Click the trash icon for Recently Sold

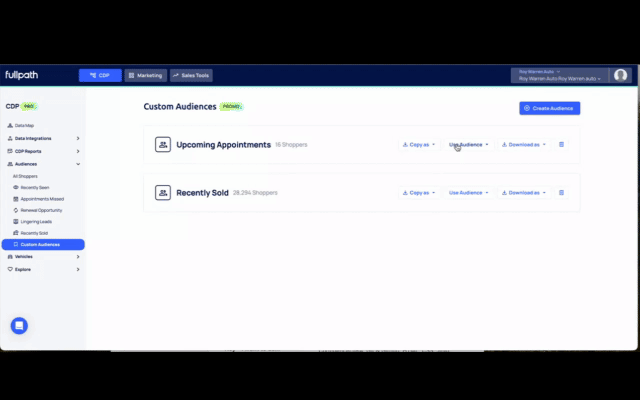click(x=561, y=192)
